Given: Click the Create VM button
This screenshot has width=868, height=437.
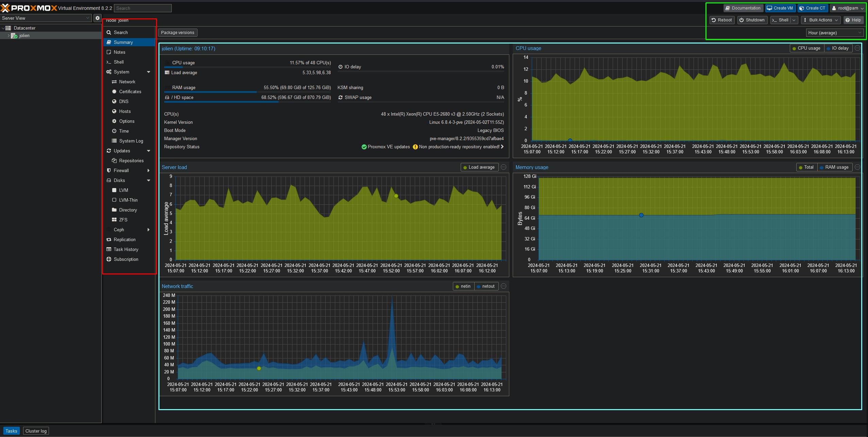Looking at the screenshot, I should (x=780, y=8).
